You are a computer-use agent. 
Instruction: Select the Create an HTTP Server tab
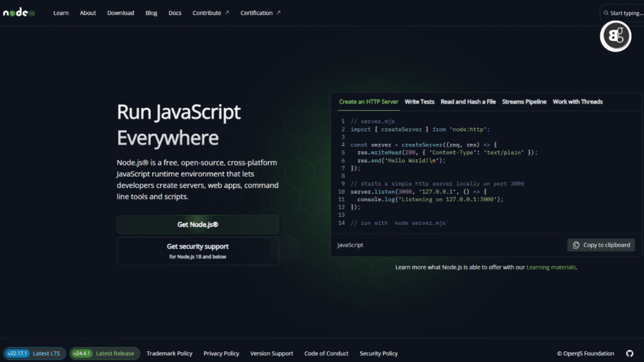click(x=368, y=101)
